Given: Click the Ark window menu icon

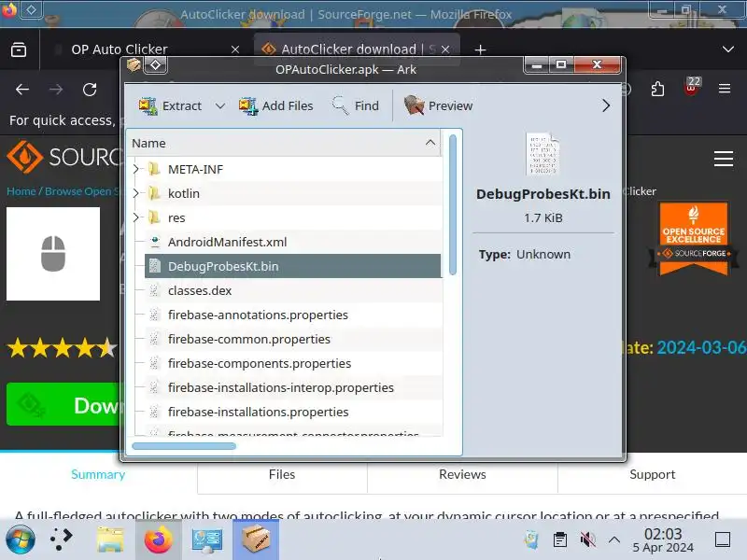Looking at the screenshot, I should [134, 64].
